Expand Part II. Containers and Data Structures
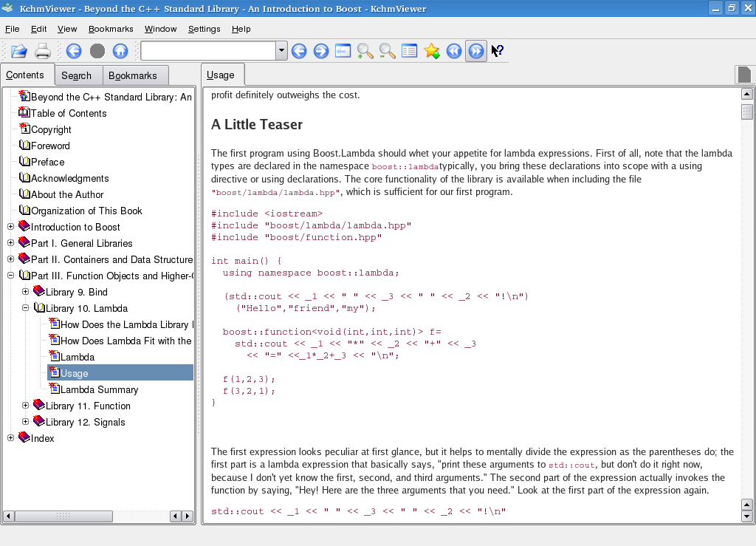Viewport: 756px width, 546px height. tap(10, 259)
